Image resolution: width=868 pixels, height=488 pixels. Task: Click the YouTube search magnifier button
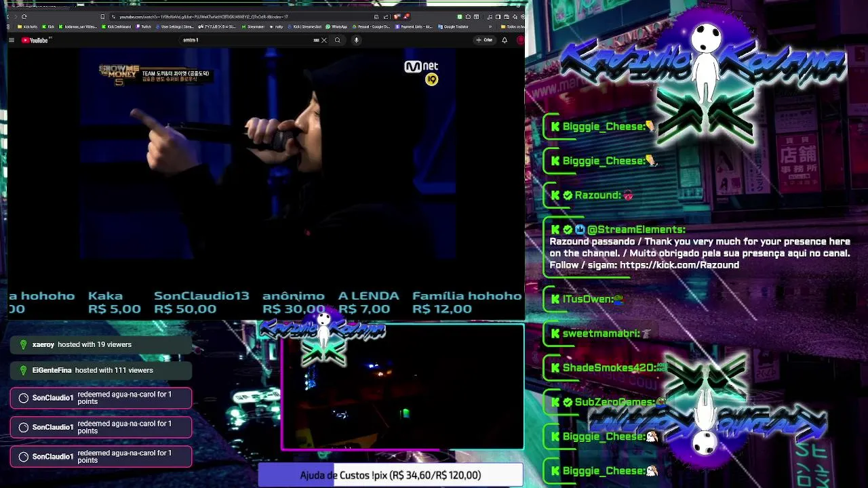[x=337, y=40]
